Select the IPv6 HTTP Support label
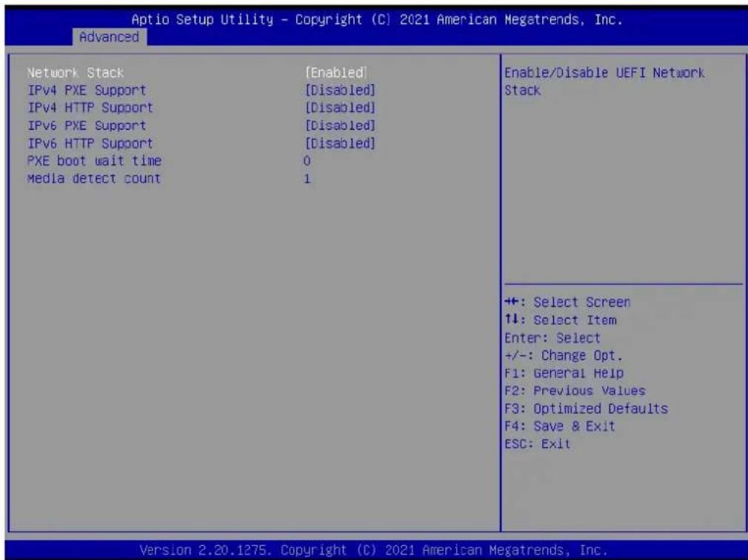Image resolution: width=748 pixels, height=560 pixels. click(90, 143)
